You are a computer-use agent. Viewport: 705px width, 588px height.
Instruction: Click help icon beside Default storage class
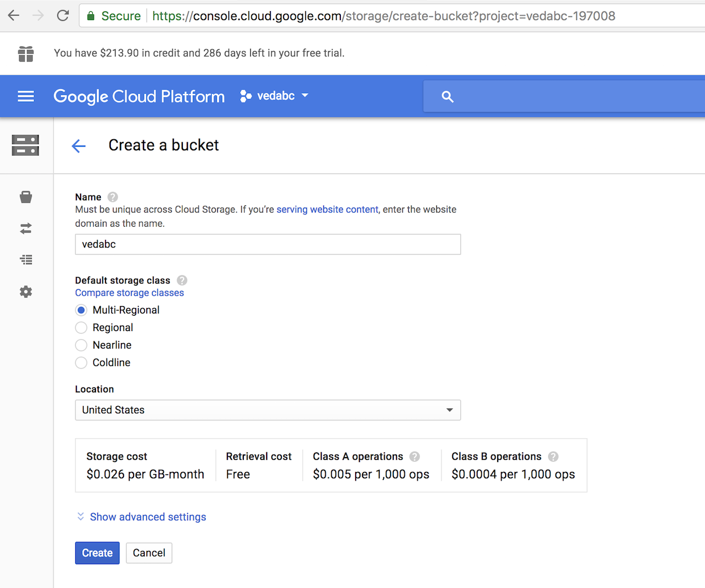tap(182, 280)
